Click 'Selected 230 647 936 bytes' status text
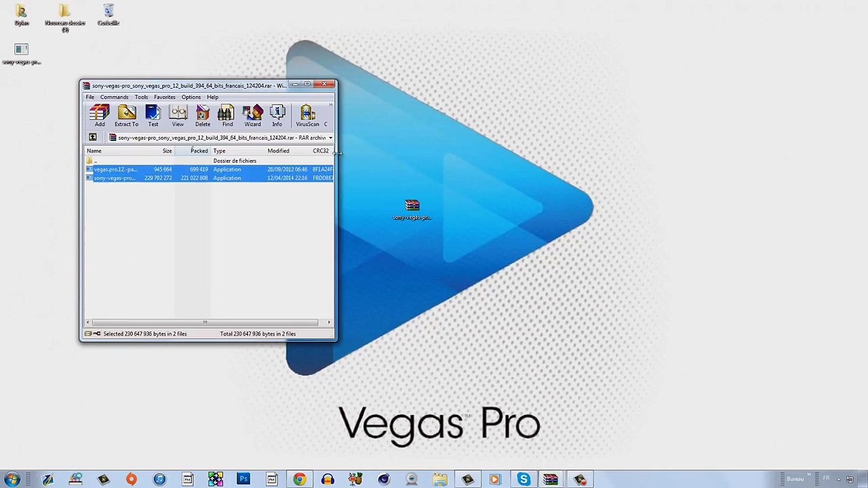Image resolution: width=868 pixels, height=488 pixels. (x=144, y=334)
